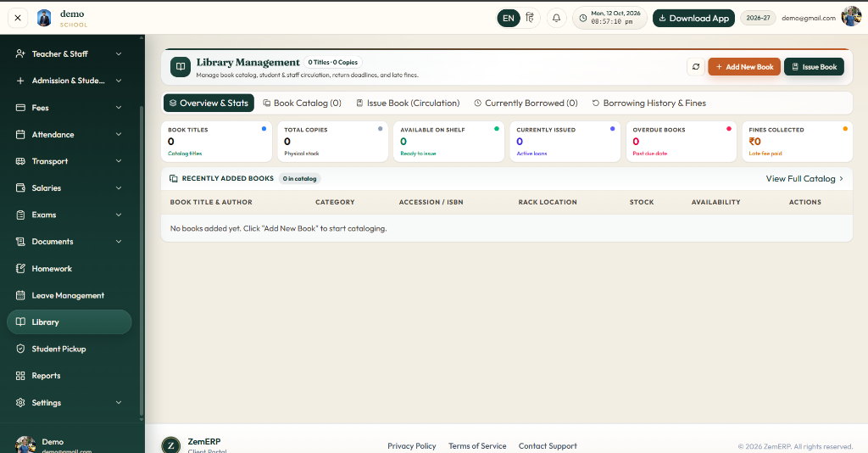This screenshot has height=453, width=868.
Task: Click the Library book icon in sidebar
Action: click(20, 322)
